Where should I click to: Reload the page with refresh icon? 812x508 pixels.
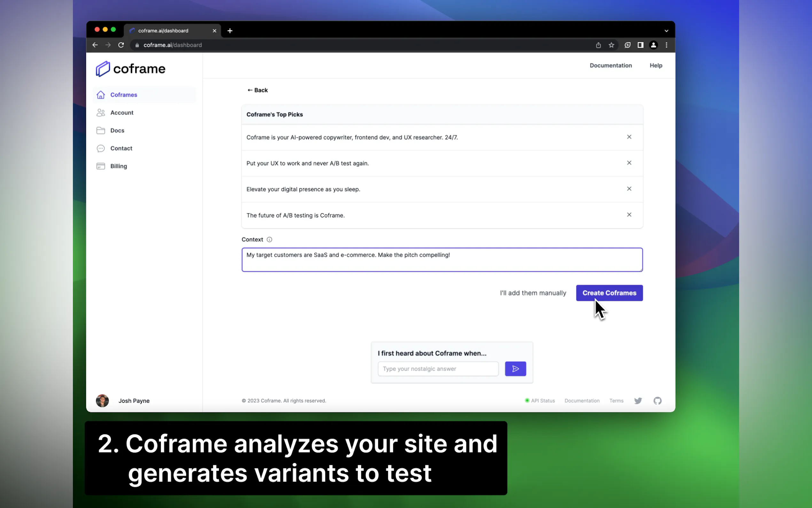coord(121,45)
